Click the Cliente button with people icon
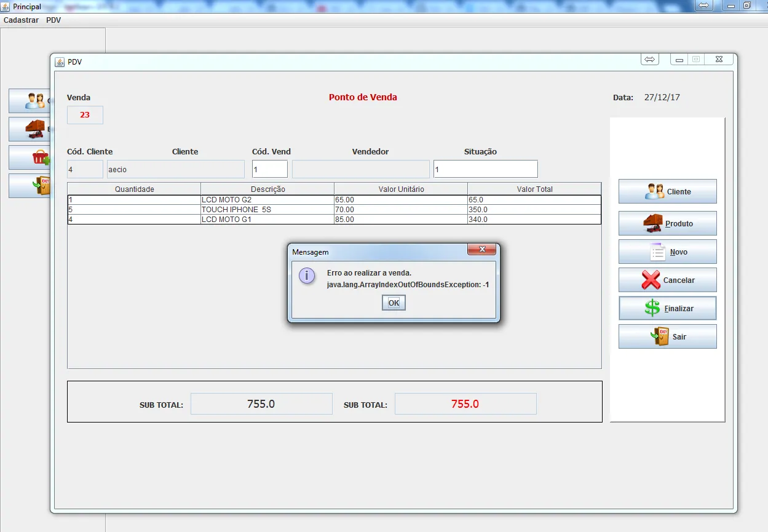Viewport: 768px width, 532px height. click(x=667, y=191)
